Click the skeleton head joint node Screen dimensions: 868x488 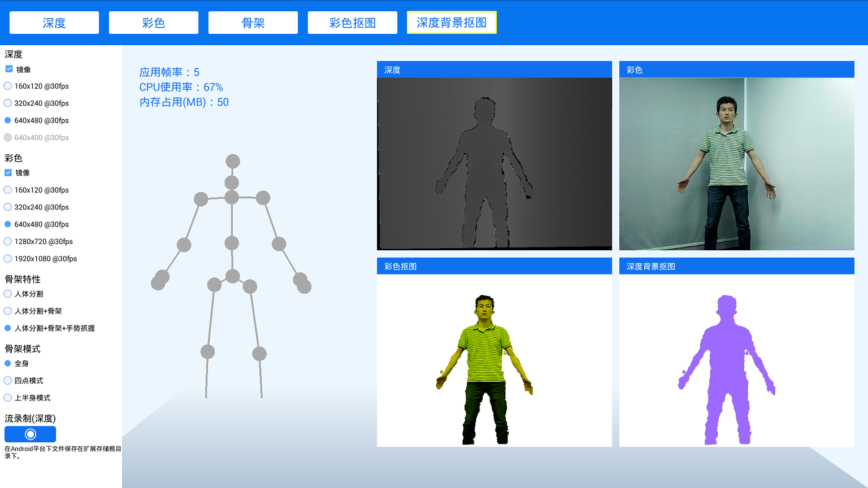[233, 161]
